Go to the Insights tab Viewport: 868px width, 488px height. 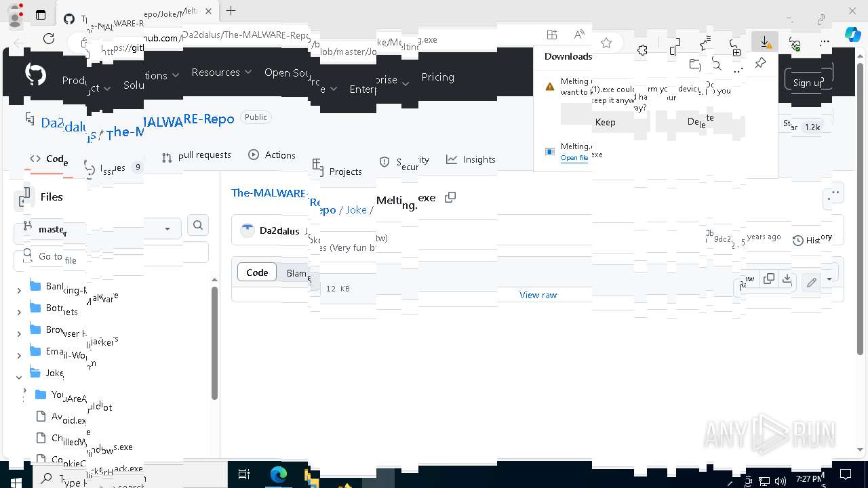point(471,159)
